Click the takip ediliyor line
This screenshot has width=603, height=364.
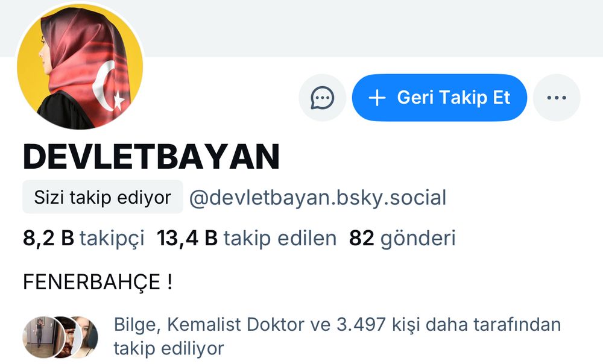tap(168, 348)
